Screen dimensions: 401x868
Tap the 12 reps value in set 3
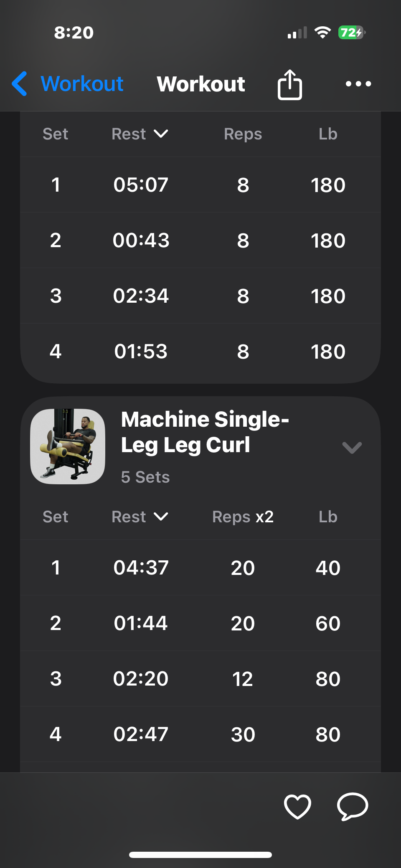pyautogui.click(x=243, y=679)
